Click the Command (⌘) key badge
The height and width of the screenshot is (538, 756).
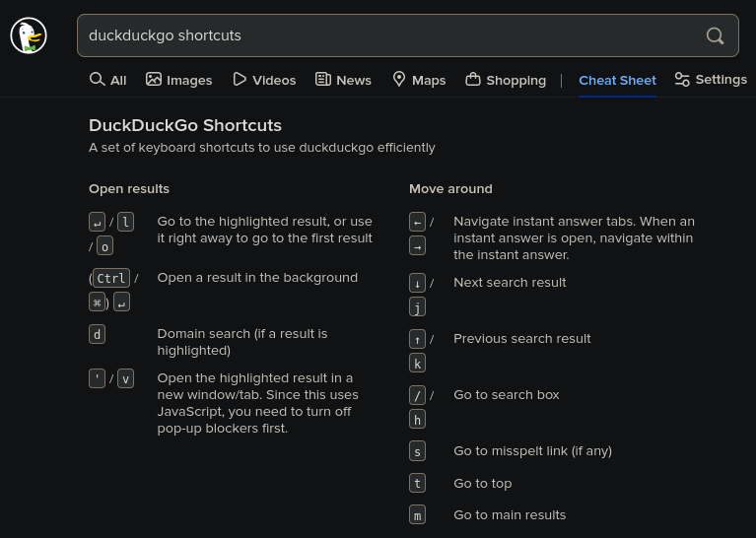[97, 303]
